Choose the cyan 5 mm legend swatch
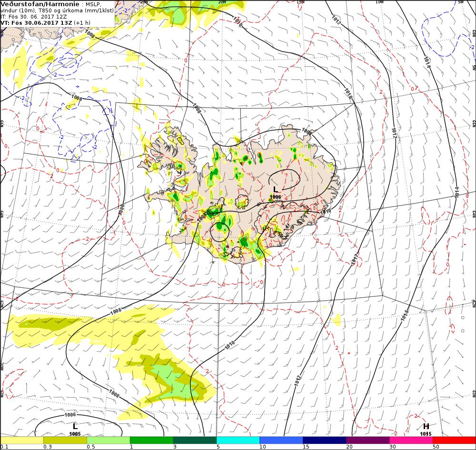 (x=238, y=440)
